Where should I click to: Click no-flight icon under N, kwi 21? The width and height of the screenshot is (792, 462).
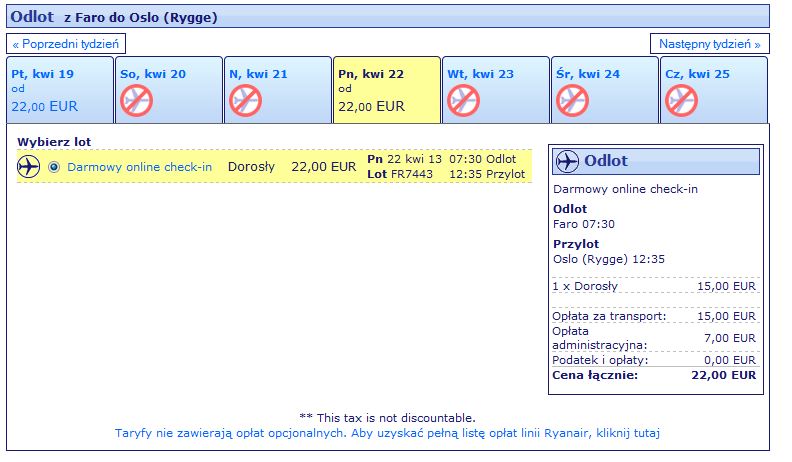(x=245, y=100)
